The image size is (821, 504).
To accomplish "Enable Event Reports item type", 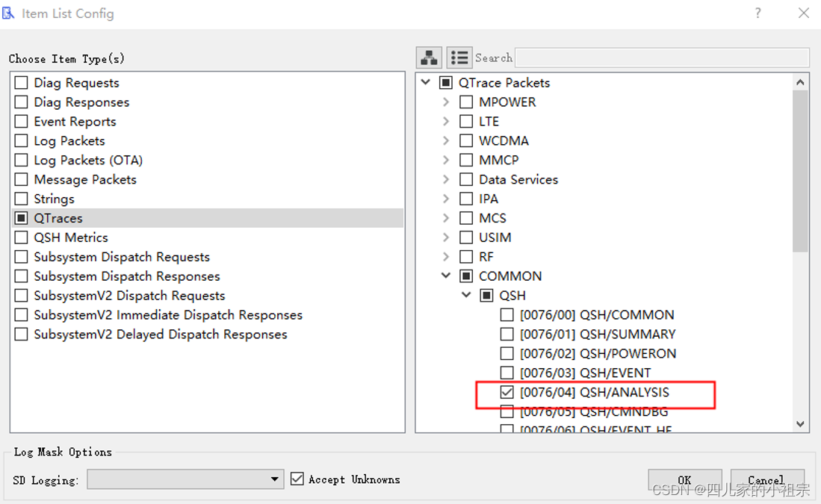I will 22,122.
